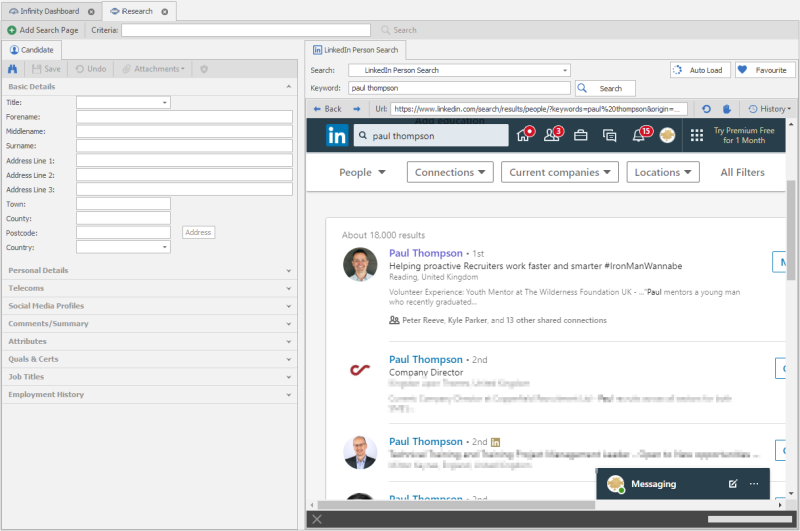Toggle Favourite for this search

764,70
